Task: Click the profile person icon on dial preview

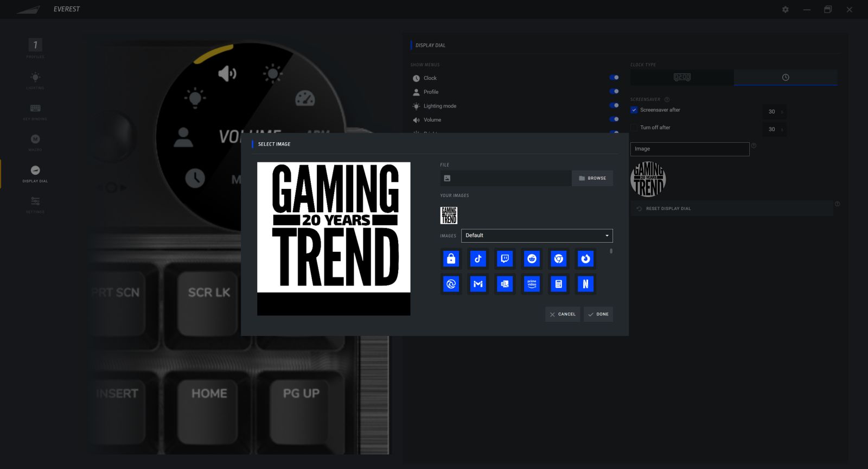Action: (x=183, y=137)
